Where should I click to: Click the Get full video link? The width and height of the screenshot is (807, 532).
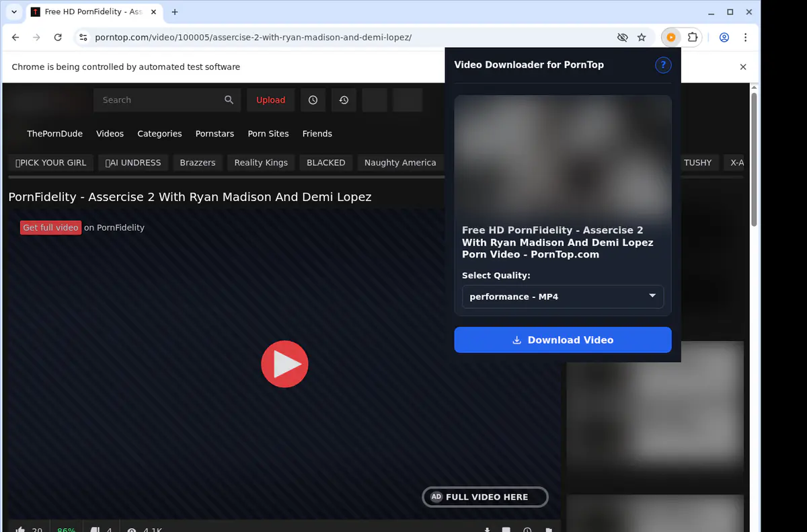click(x=50, y=227)
